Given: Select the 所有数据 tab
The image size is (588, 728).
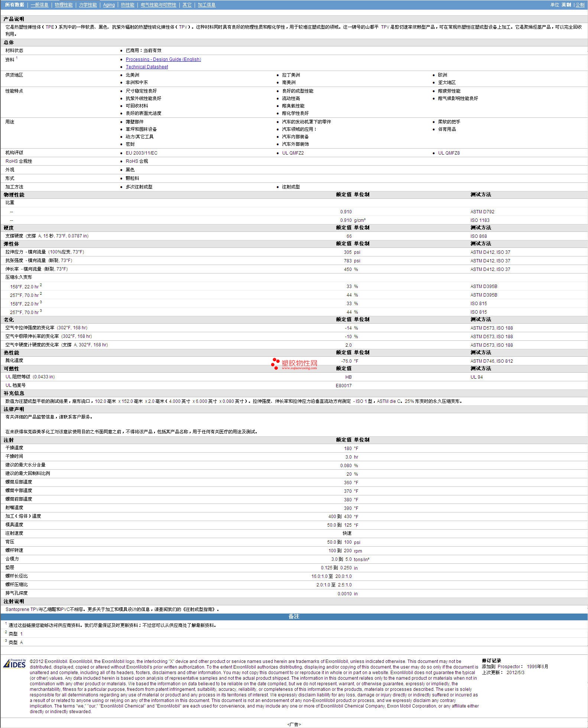Looking at the screenshot, I should (14, 5).
